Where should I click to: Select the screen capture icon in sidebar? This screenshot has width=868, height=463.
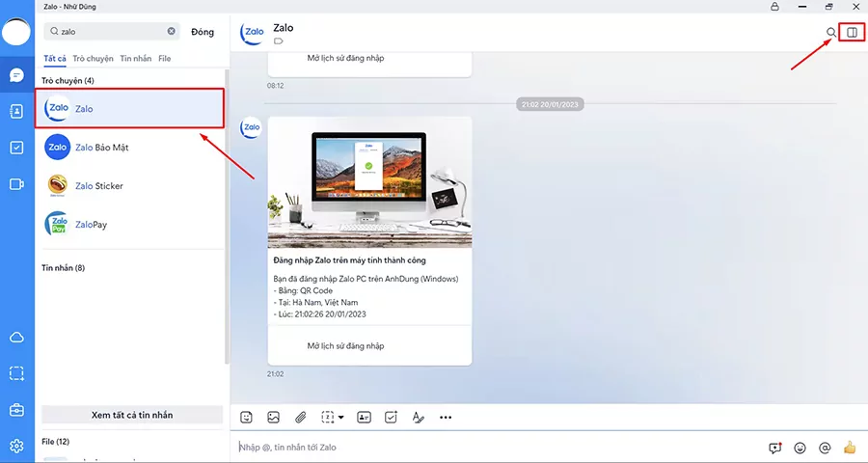point(16,373)
